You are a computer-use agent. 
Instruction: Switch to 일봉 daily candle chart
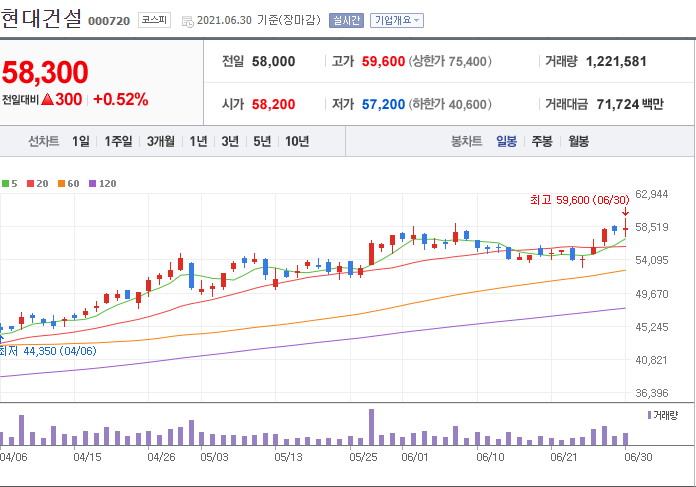tap(506, 141)
